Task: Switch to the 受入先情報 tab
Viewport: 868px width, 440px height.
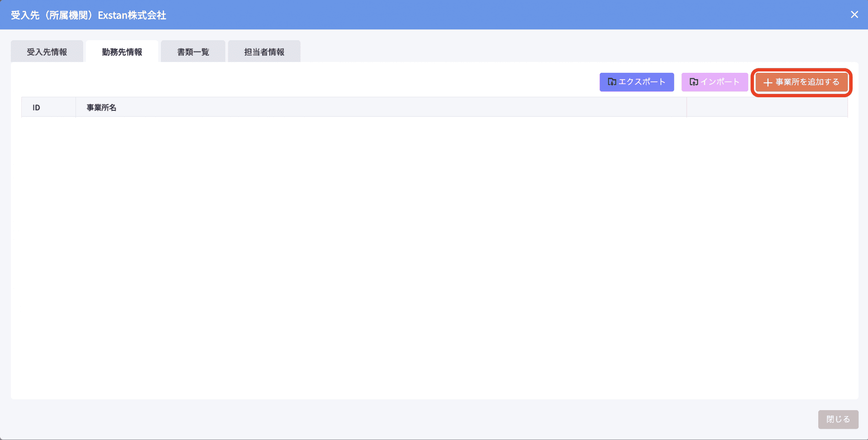Action: point(47,52)
